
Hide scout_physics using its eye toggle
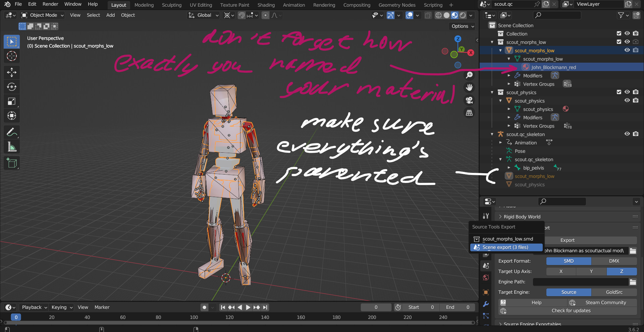pos(627,92)
